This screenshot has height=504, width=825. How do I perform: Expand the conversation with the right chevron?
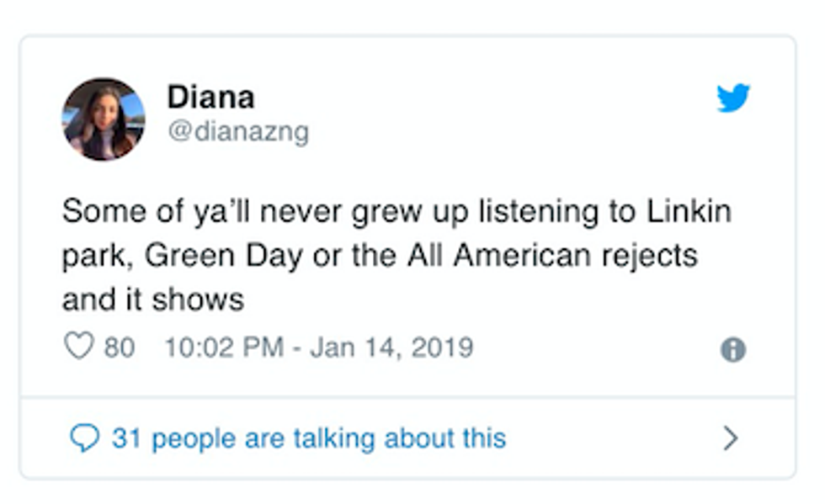(x=731, y=438)
